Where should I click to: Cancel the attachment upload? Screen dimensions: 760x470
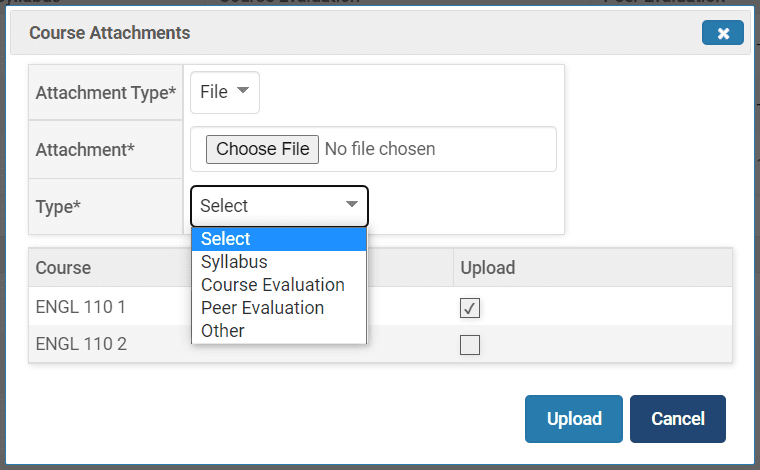point(678,419)
